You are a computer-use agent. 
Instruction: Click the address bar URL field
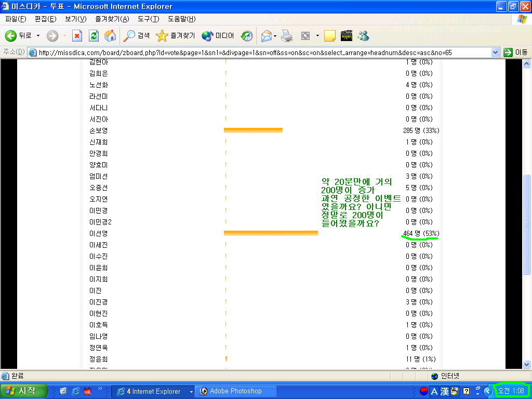pyautogui.click(x=260, y=52)
